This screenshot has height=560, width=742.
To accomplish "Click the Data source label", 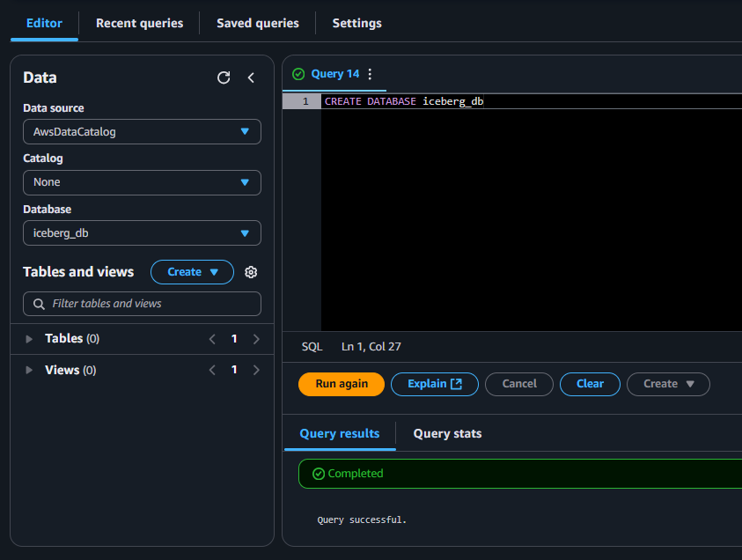I will 54,108.
